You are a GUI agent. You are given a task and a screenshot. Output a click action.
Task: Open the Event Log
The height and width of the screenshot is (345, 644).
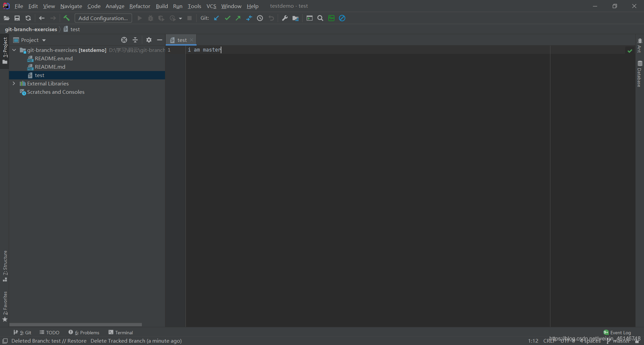coord(617,332)
